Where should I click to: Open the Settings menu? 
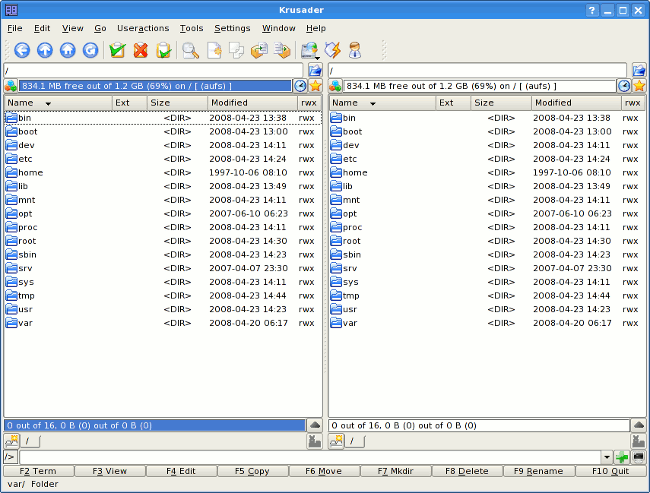click(x=232, y=28)
